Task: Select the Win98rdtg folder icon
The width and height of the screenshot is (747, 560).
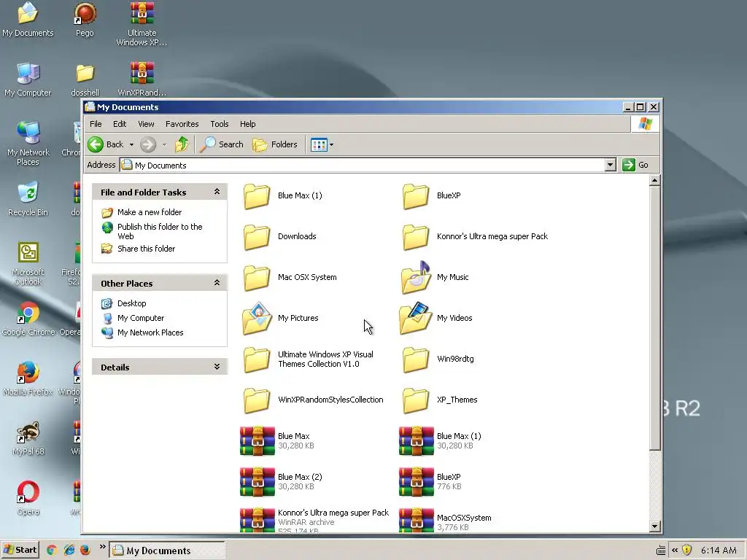Action: click(x=416, y=360)
